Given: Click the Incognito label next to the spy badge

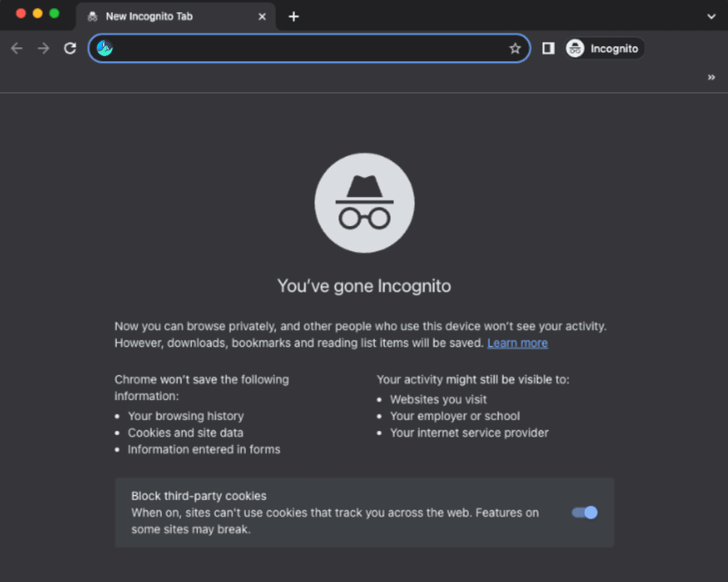Looking at the screenshot, I should click(x=614, y=48).
